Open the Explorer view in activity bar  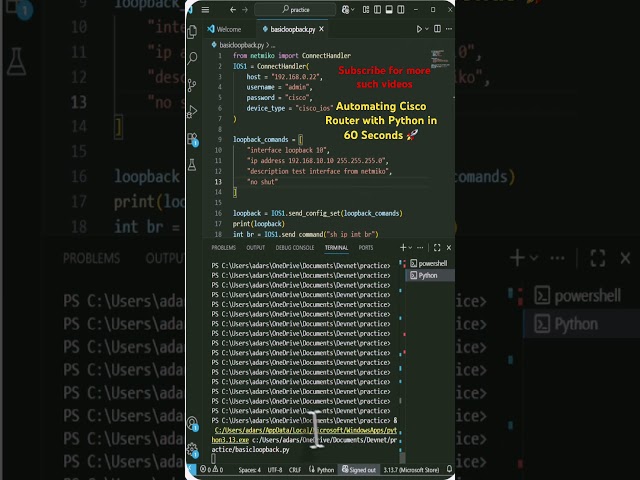pos(192,32)
